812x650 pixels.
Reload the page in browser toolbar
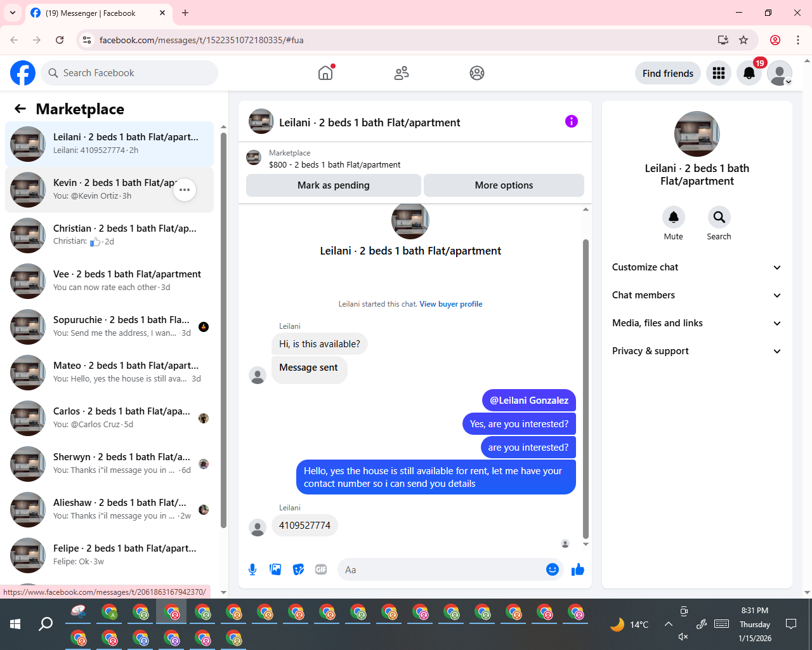tap(60, 40)
